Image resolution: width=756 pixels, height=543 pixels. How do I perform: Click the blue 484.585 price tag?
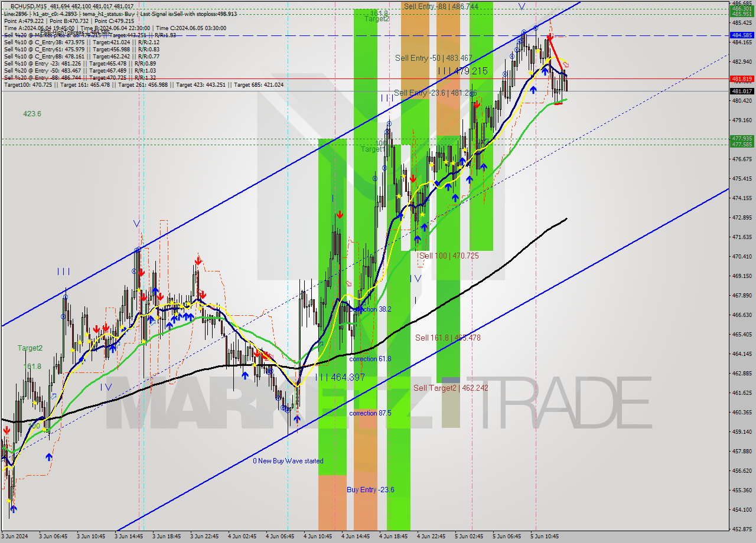(x=742, y=35)
